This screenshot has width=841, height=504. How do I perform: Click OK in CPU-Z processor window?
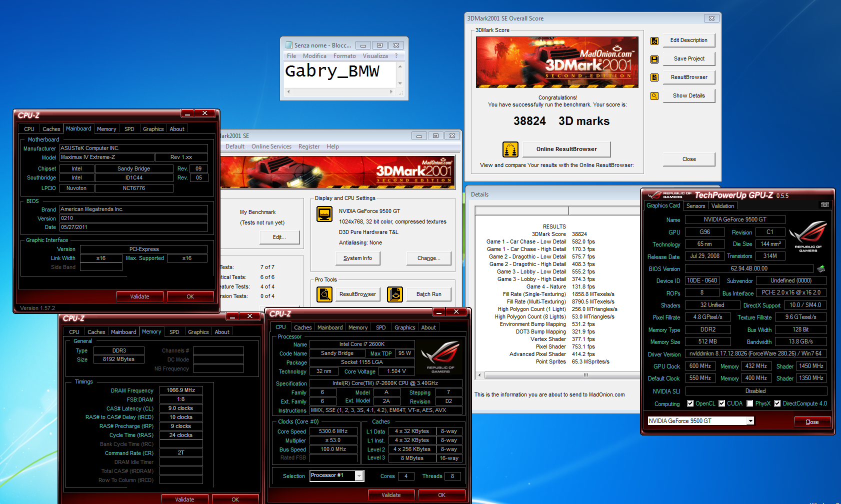(441, 495)
